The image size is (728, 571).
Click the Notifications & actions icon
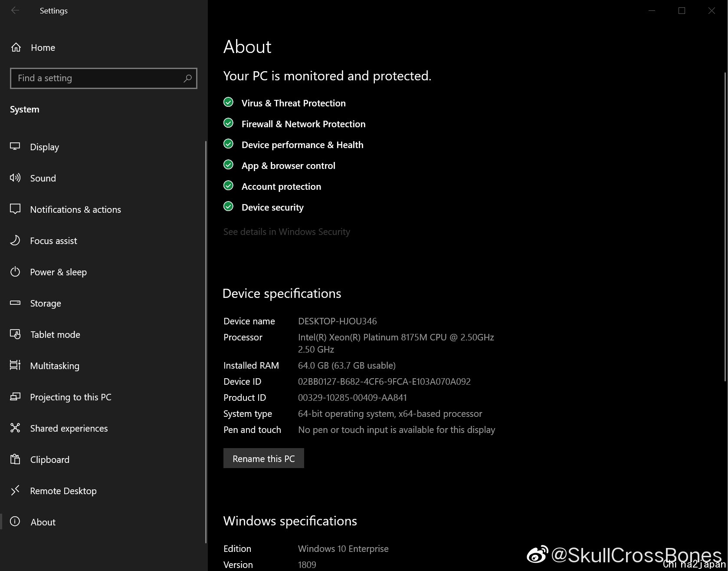(15, 209)
